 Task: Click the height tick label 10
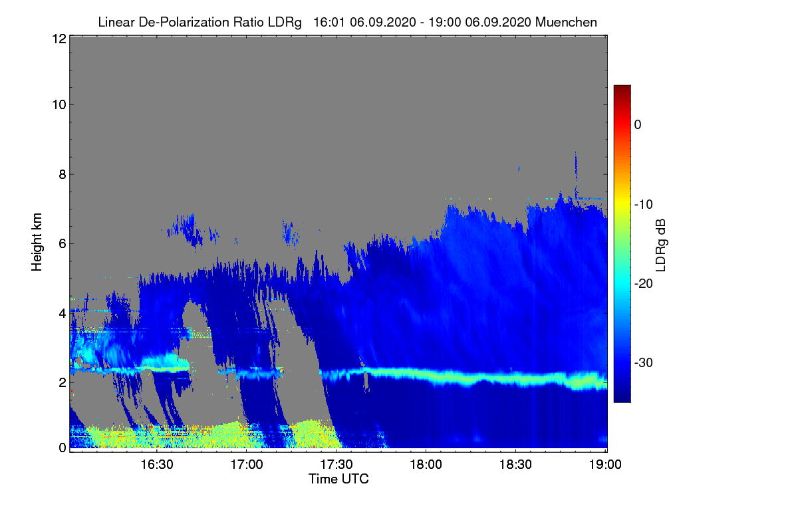coord(58,104)
